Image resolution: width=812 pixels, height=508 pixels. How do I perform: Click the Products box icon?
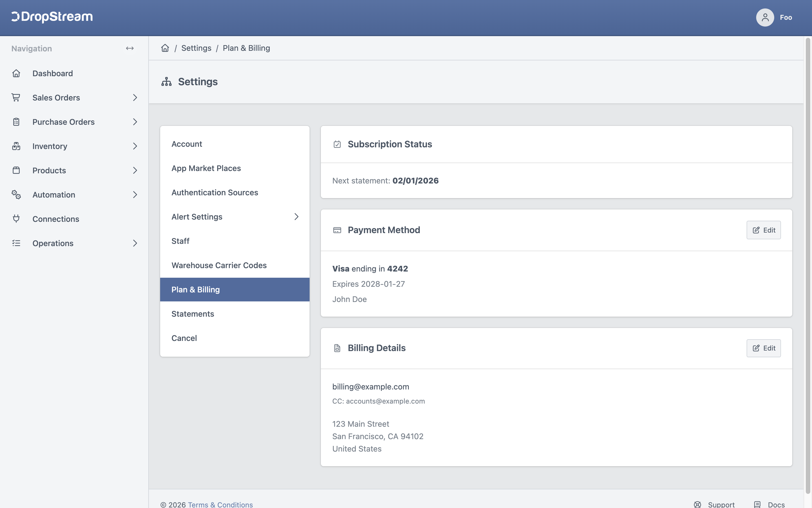tap(16, 170)
